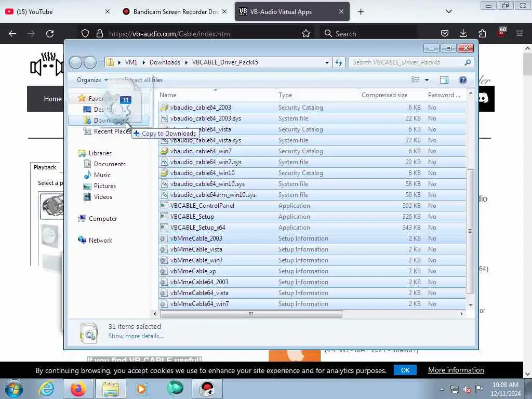Click Explorer vertical scrollbar down arrow

(470, 305)
